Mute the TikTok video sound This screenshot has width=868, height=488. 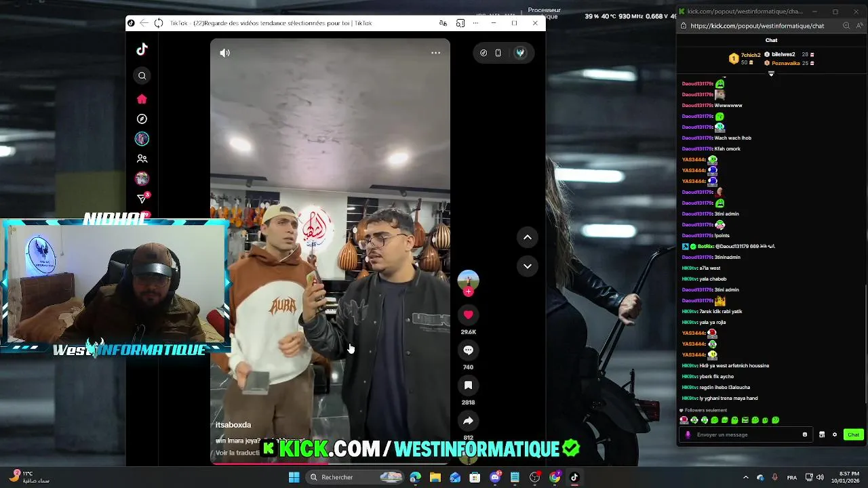coord(225,53)
